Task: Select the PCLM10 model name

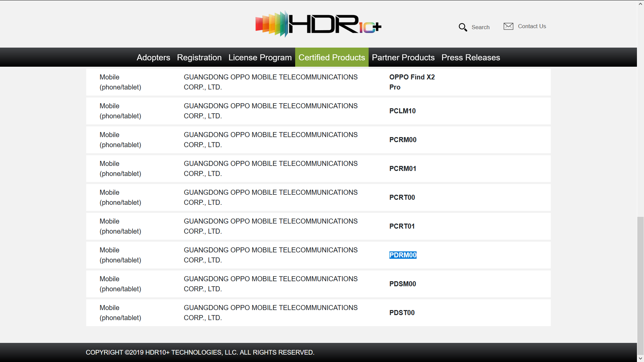Action: 402,111
